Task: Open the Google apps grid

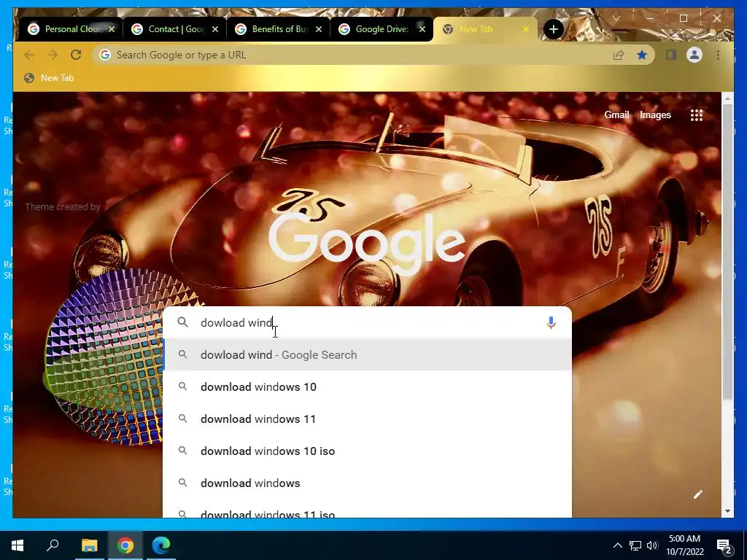Action: [x=697, y=114]
